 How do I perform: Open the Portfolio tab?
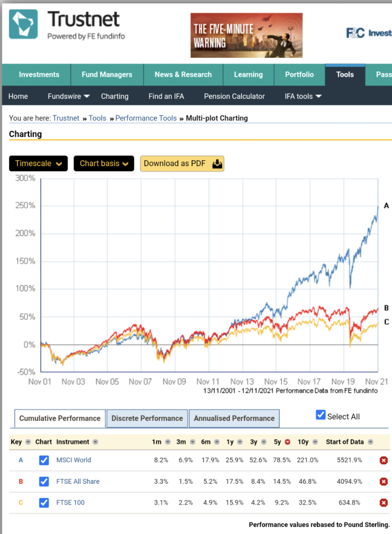299,75
